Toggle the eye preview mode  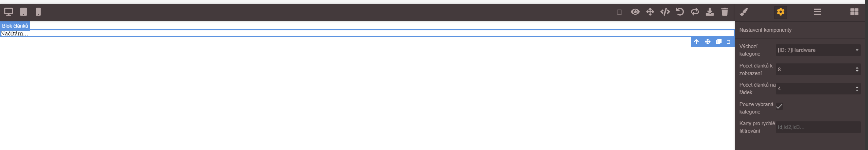635,12
